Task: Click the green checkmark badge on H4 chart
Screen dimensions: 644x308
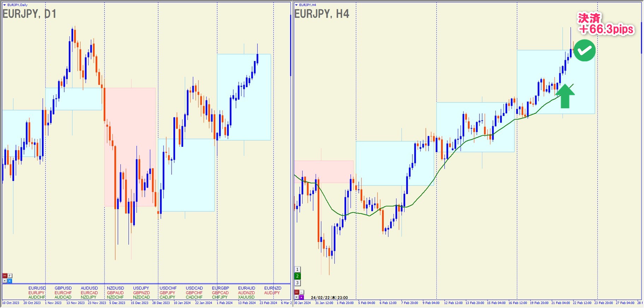Action: (584, 50)
